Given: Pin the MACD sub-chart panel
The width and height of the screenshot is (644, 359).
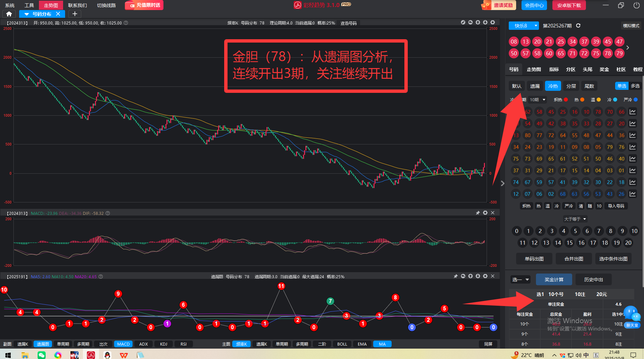Looking at the screenshot, I should (478, 213).
